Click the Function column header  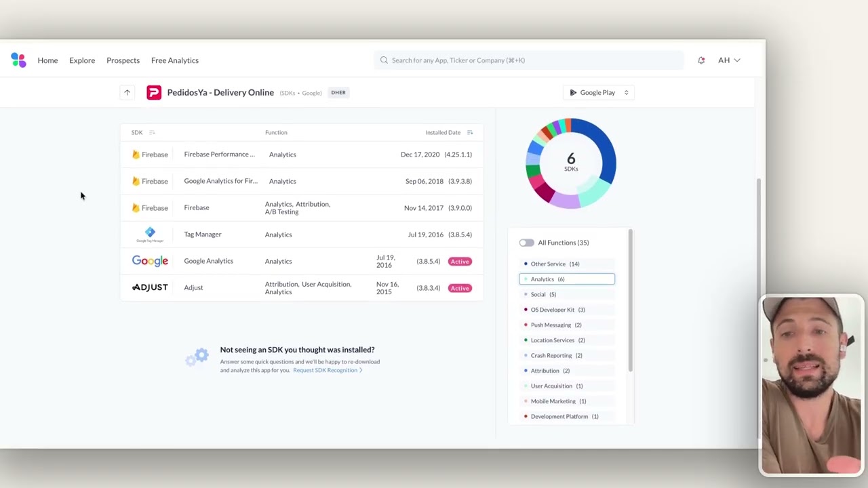coord(276,133)
